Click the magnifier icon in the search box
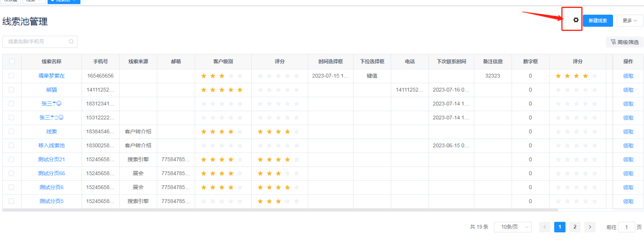The image size is (644, 245). 71,42
